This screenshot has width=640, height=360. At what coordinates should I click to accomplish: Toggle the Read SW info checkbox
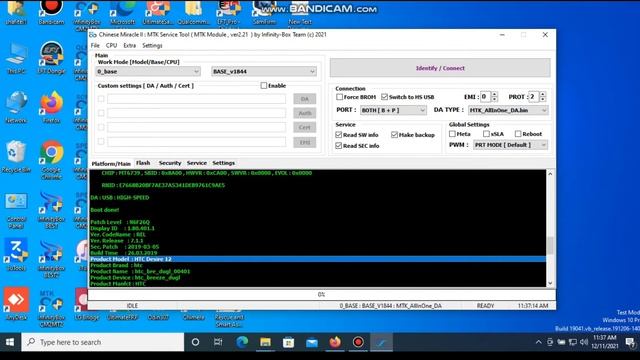click(338, 135)
